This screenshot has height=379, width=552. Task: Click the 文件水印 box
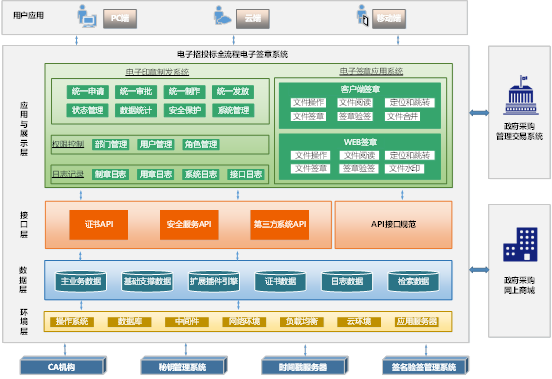click(x=404, y=169)
